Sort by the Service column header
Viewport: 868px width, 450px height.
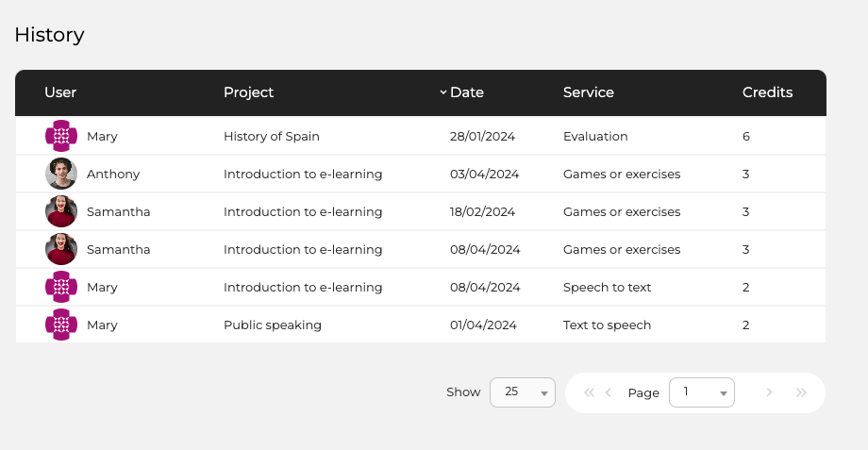coord(588,92)
